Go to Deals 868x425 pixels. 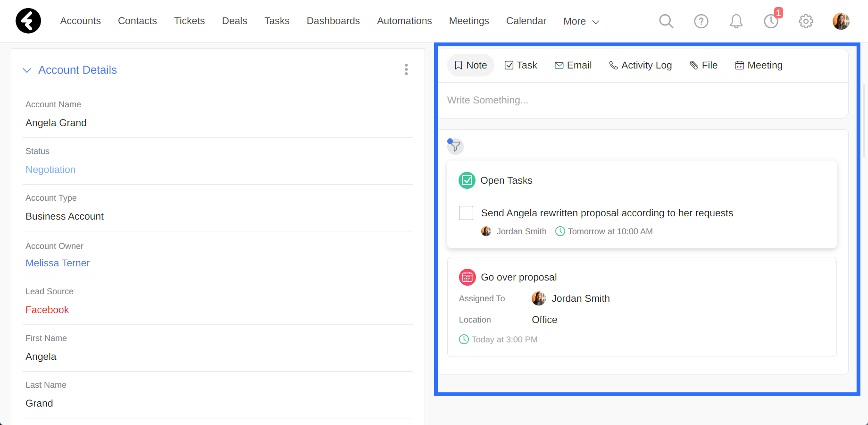pyautogui.click(x=234, y=21)
